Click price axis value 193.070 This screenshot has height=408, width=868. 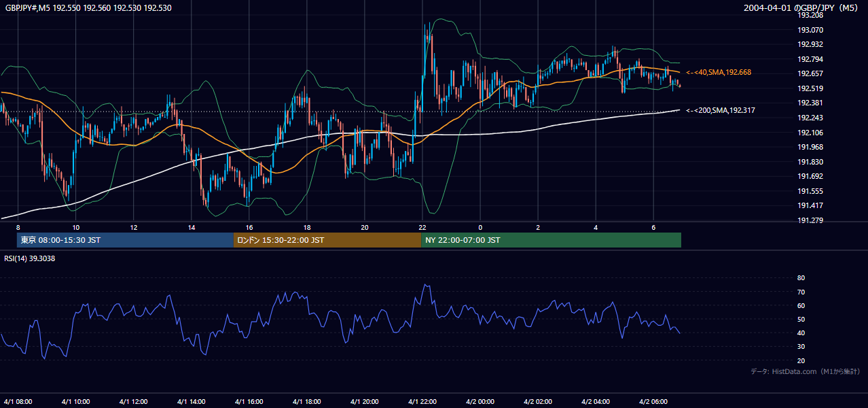(x=810, y=30)
